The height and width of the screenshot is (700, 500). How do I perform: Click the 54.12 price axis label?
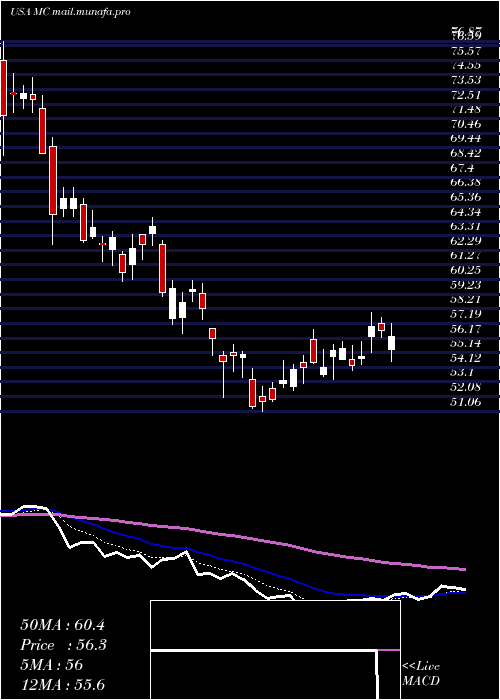pyautogui.click(x=466, y=358)
